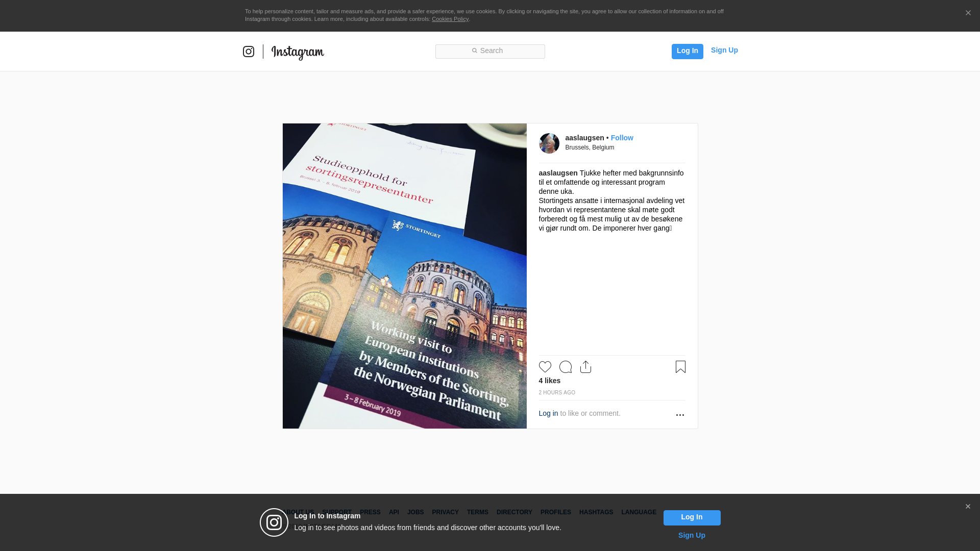Open the JOBS footer link
The height and width of the screenshot is (551, 980).
click(415, 512)
